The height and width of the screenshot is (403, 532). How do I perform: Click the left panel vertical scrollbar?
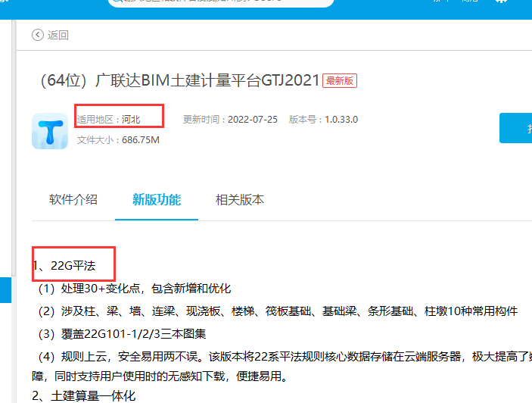pos(14,148)
